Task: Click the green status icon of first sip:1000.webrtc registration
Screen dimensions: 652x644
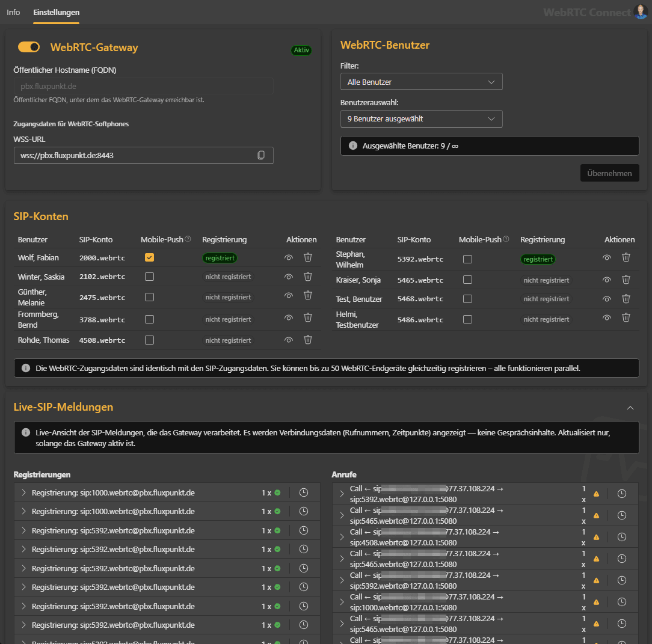Action: (x=277, y=492)
